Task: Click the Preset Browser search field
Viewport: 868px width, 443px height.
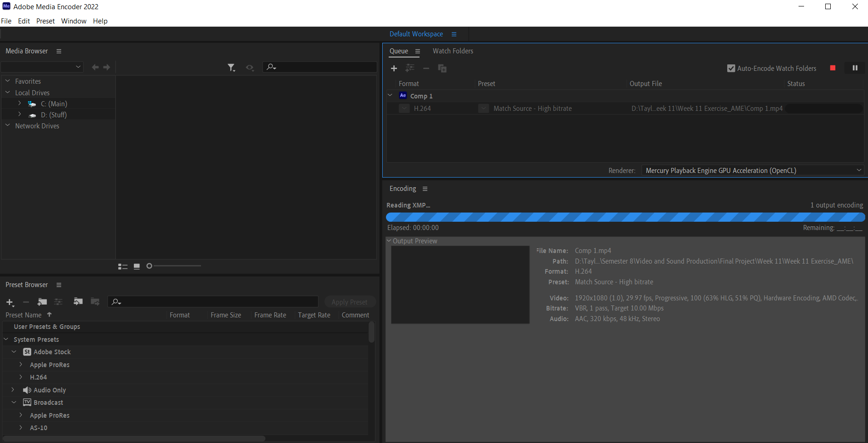Action: [213, 302]
